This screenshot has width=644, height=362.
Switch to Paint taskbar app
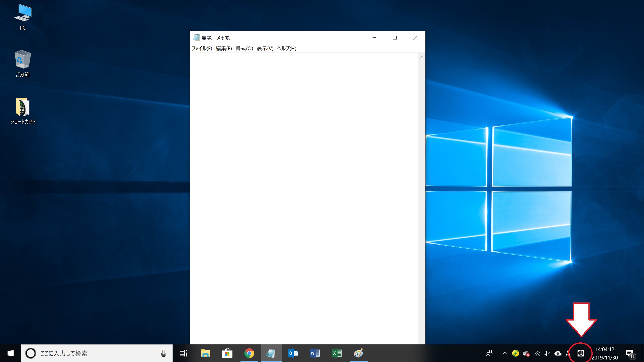point(358,353)
